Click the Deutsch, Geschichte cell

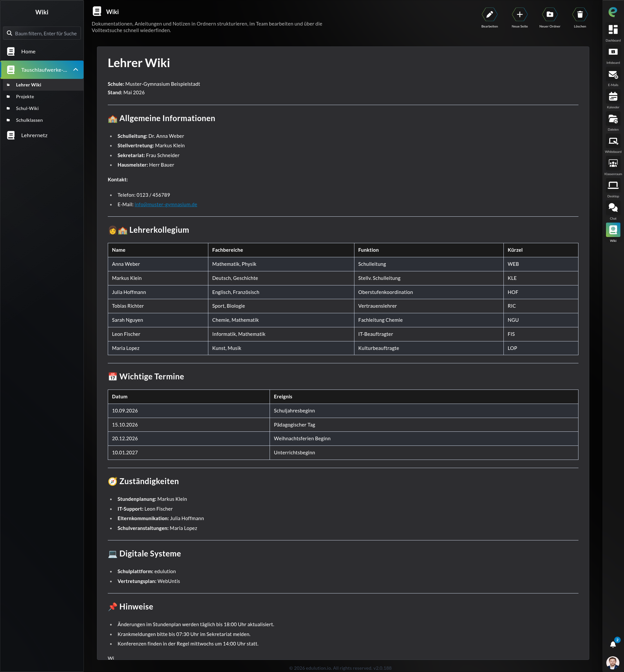281,278
